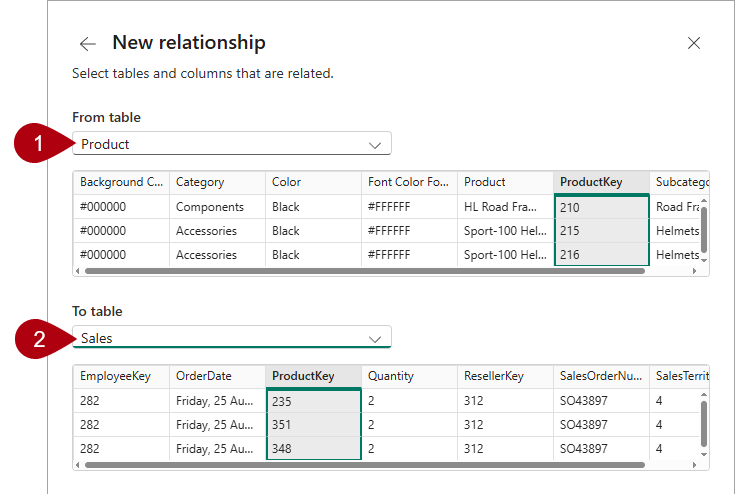
Task: Click the EmployeeKey column header
Action: click(121, 376)
